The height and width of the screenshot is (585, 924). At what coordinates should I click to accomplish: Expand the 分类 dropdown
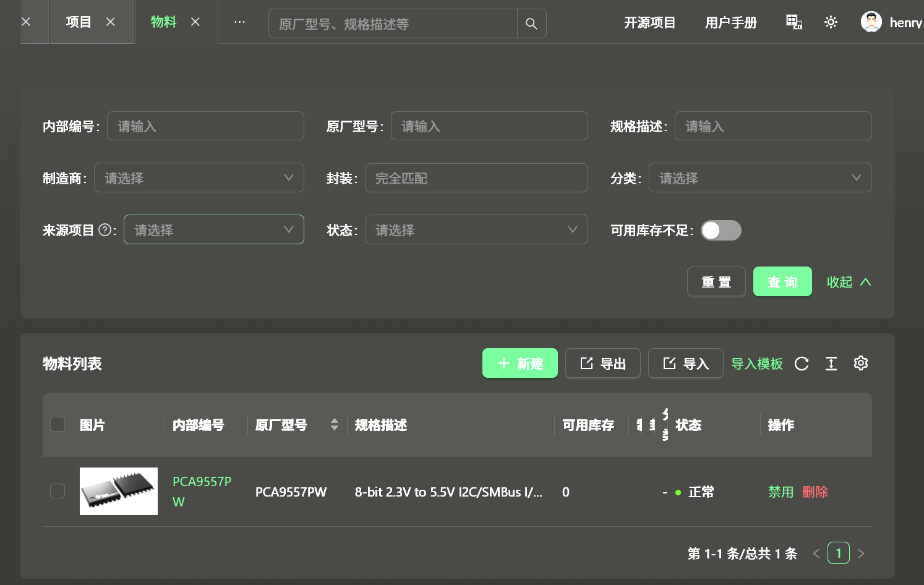759,178
